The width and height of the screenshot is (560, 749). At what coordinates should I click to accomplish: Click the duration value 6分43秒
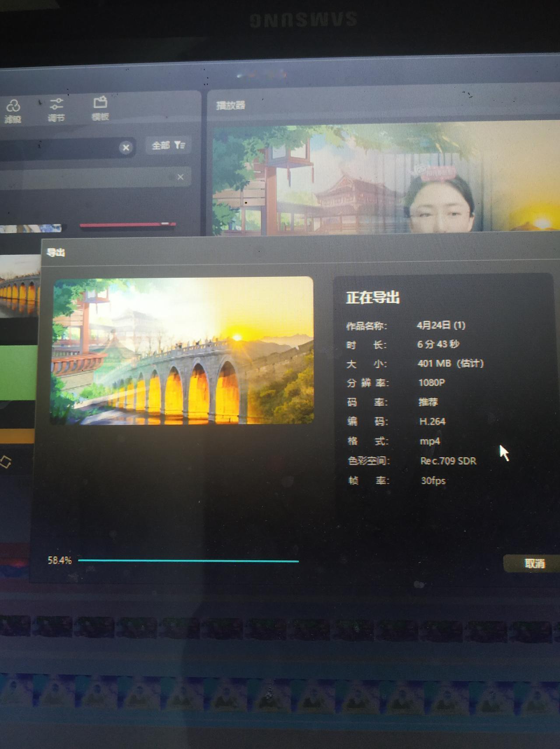pos(438,344)
